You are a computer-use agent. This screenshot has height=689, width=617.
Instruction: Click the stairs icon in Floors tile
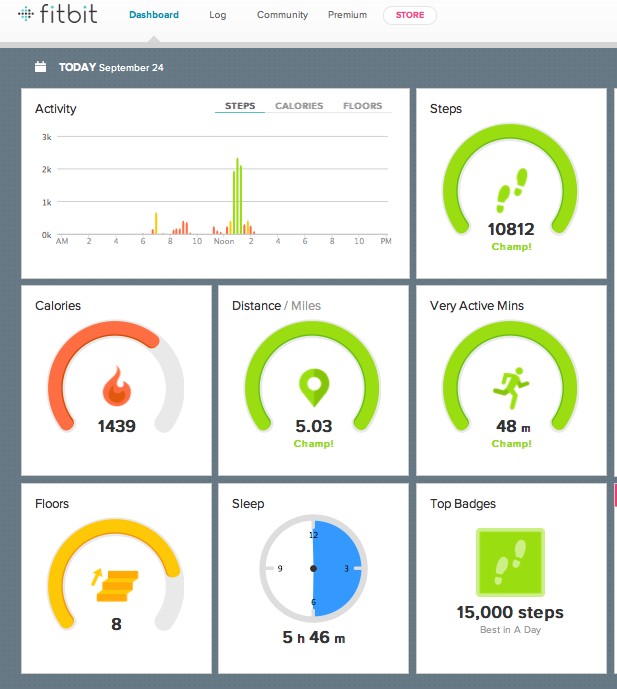click(116, 584)
